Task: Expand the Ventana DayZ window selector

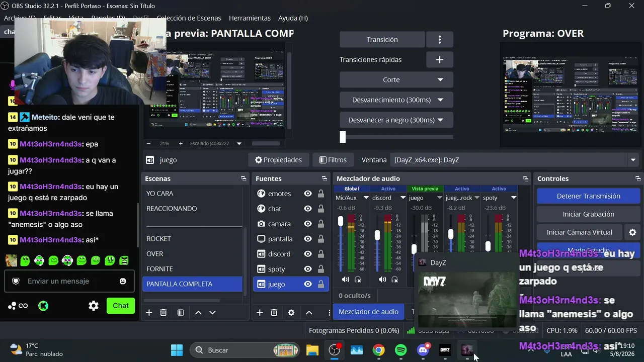Action: click(x=633, y=160)
